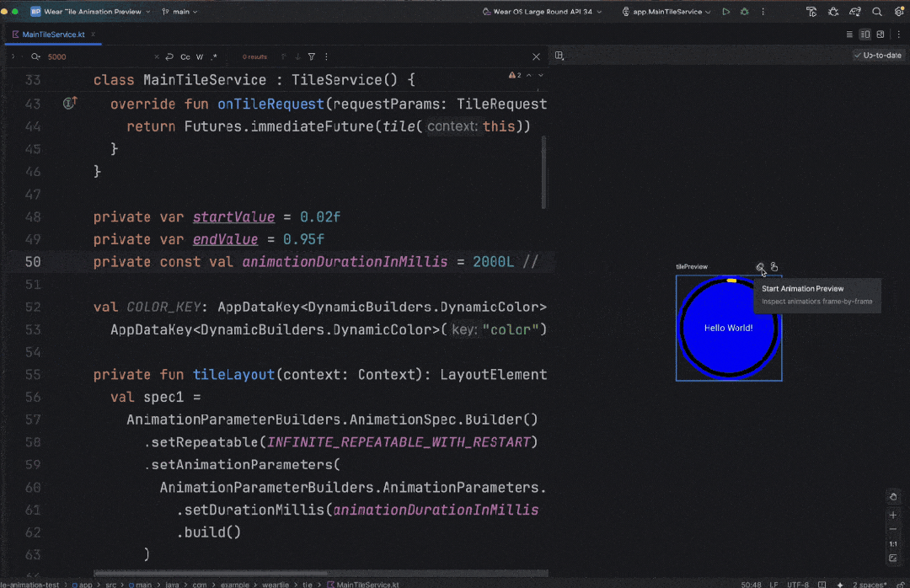The height and width of the screenshot is (588, 910).
Task: Open the main branch dropdown
Action: coord(180,12)
